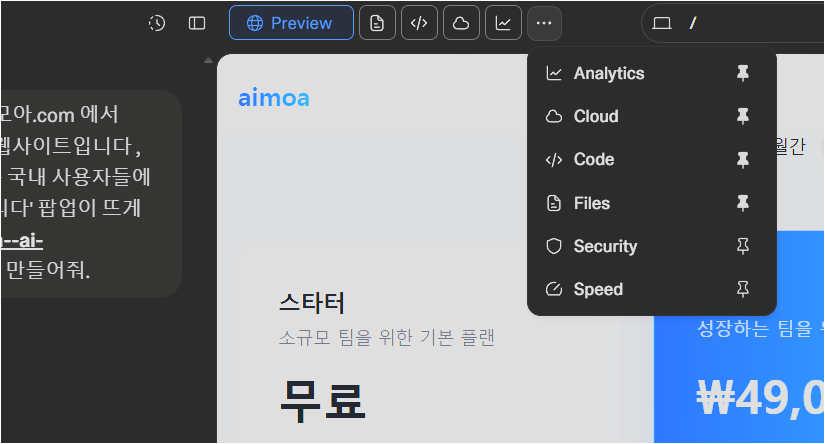The image size is (825, 444).
Task: Choose Speed in the dropdown menu
Action: click(x=598, y=289)
